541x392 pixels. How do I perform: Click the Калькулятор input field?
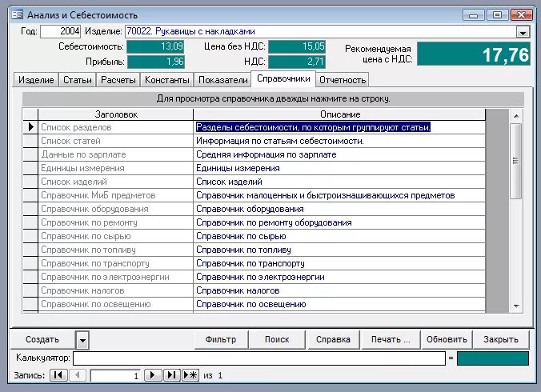pyautogui.click(x=259, y=358)
